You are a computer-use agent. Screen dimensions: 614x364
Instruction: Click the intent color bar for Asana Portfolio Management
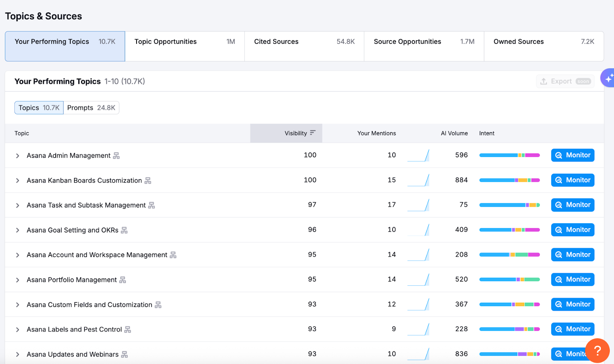click(509, 279)
